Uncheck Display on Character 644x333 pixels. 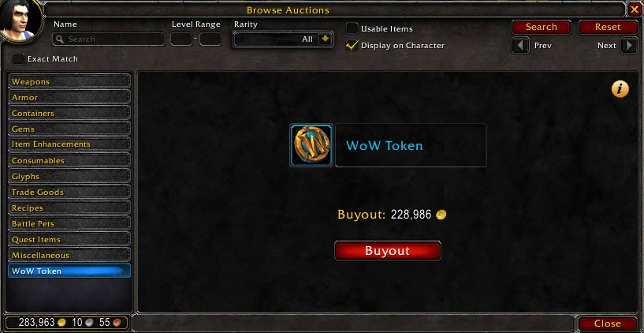(x=352, y=45)
